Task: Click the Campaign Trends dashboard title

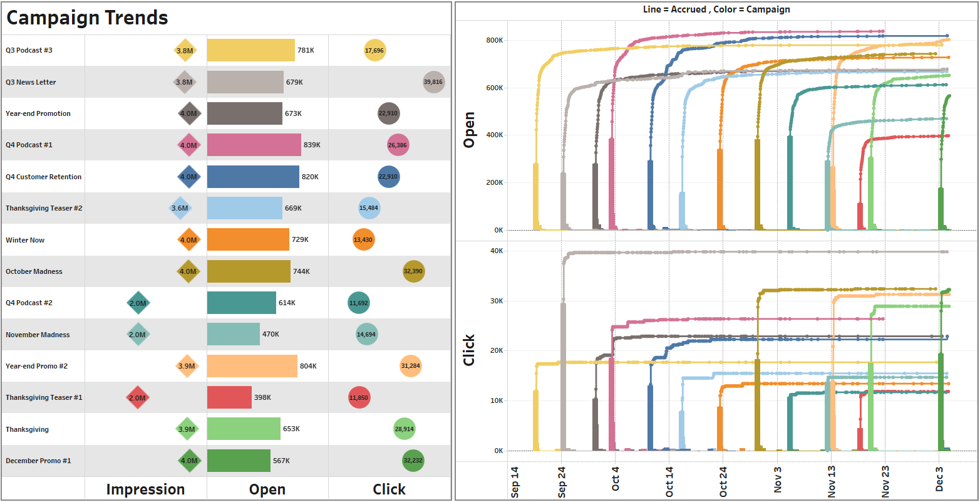Action: (87, 18)
